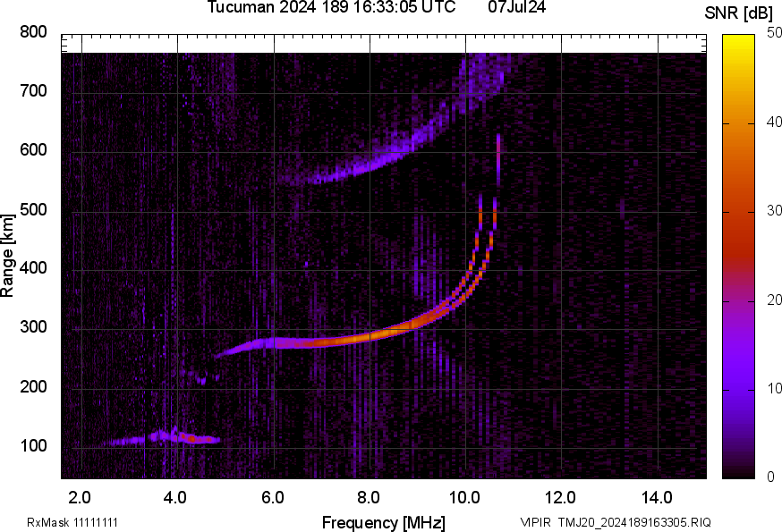Click the range tick label "200"

tap(33, 386)
